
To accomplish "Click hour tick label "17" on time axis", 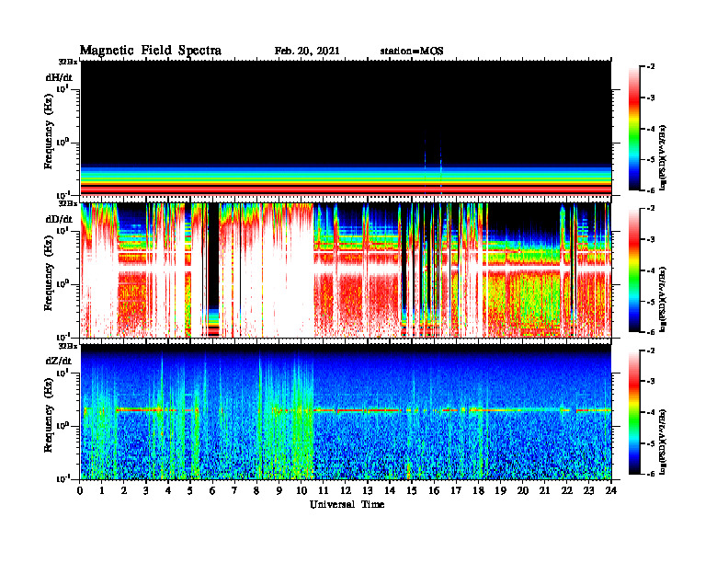I will [x=456, y=491].
